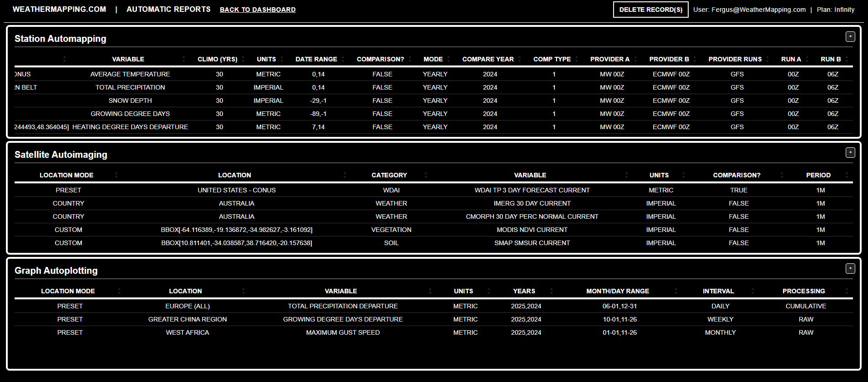Click the date range cell -89,-1

coord(318,114)
